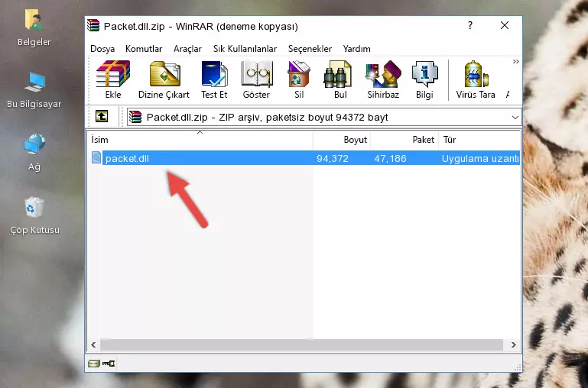Select the Ağ network desktop icon
The image size is (588, 388).
[34, 152]
